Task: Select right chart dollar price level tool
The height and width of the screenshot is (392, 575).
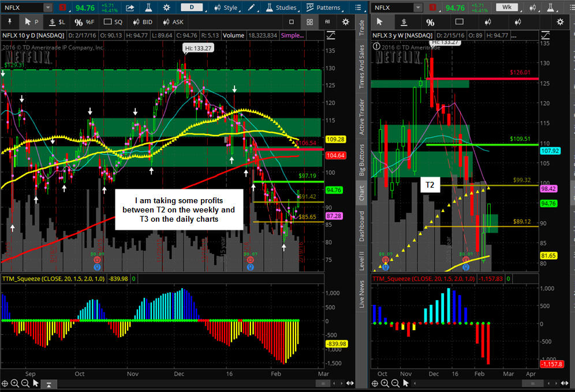Action: (404, 22)
